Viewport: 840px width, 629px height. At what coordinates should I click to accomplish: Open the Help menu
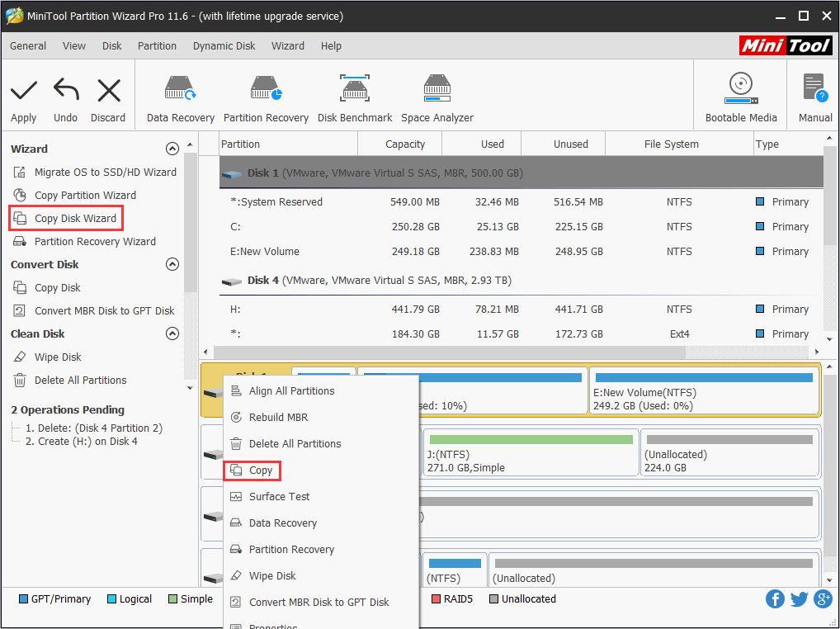click(331, 46)
